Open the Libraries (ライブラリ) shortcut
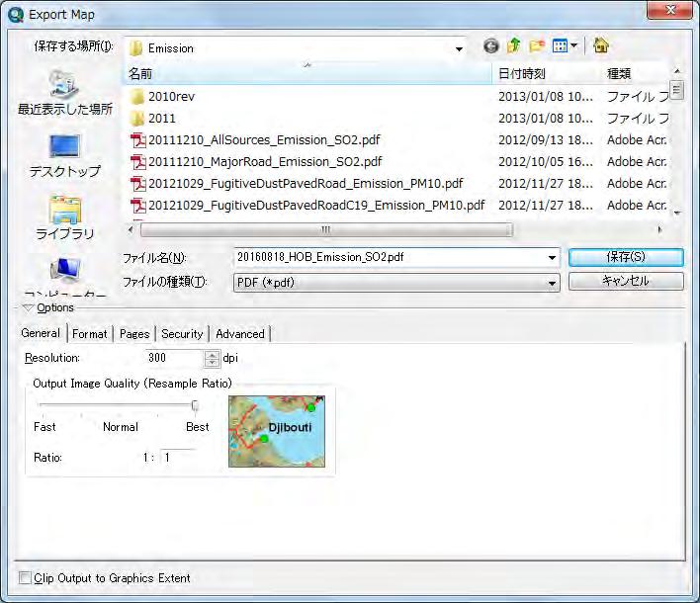Image resolution: width=700 pixels, height=603 pixels. (x=64, y=217)
